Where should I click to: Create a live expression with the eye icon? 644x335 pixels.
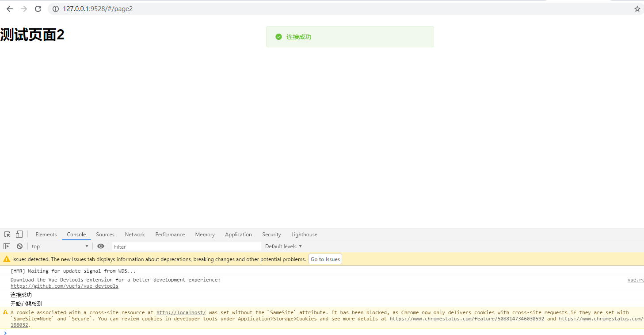[101, 246]
